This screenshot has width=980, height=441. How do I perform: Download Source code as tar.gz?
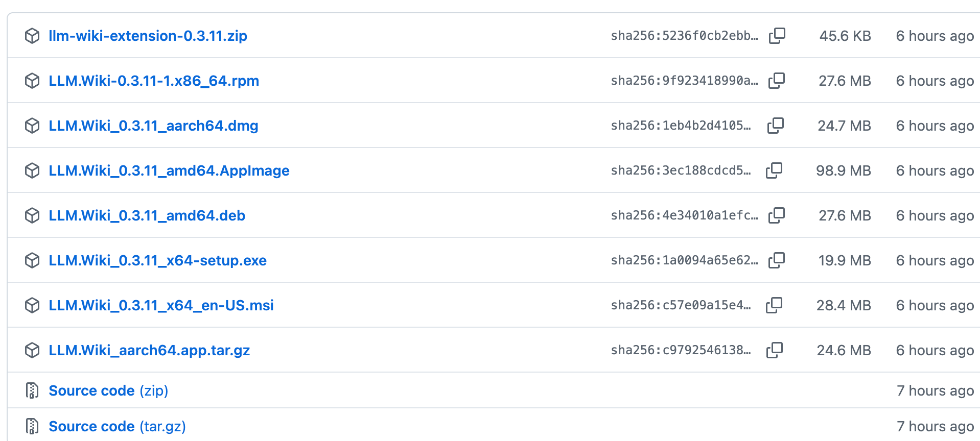[x=117, y=426]
